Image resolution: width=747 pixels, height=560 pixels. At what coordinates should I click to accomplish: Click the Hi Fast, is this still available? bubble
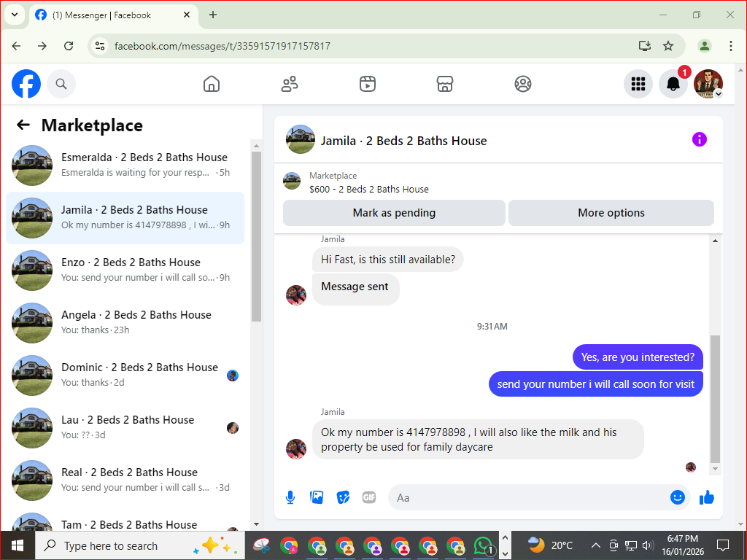(388, 260)
